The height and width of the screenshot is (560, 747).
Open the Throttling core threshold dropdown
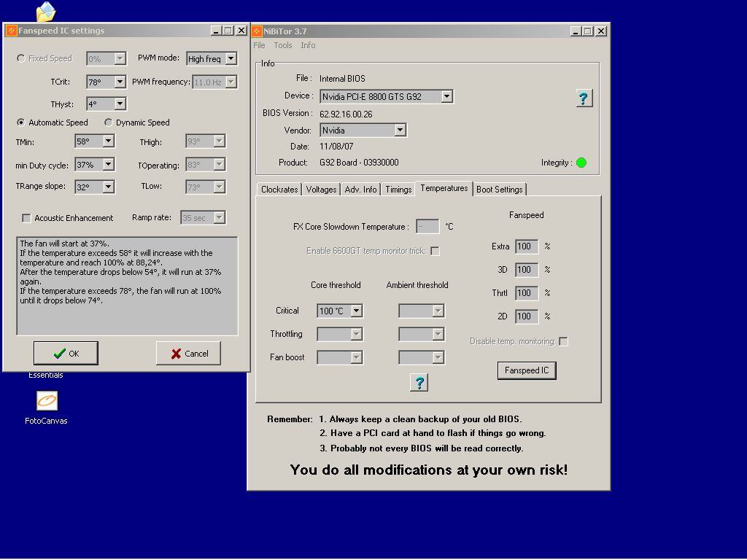coord(356,334)
